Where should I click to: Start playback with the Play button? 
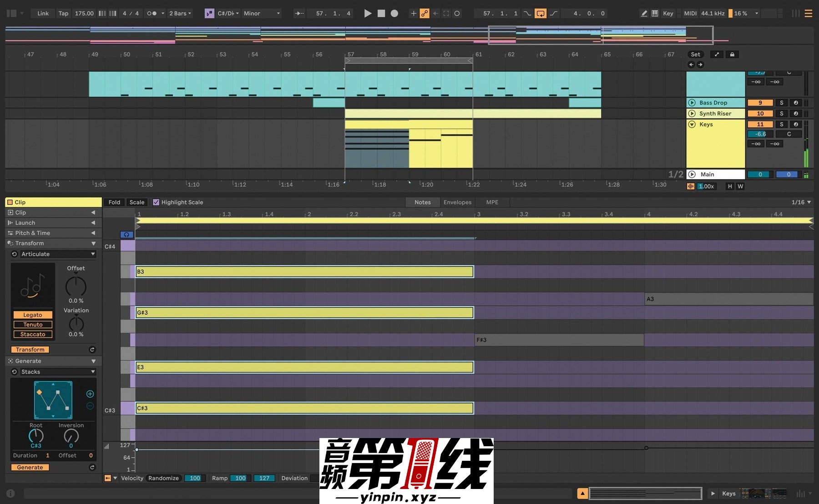click(x=368, y=13)
